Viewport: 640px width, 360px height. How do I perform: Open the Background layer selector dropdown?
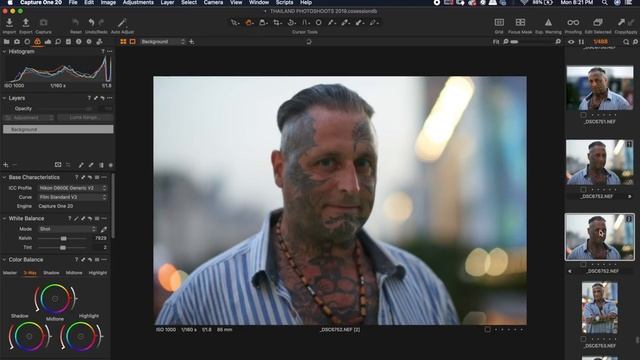162,42
